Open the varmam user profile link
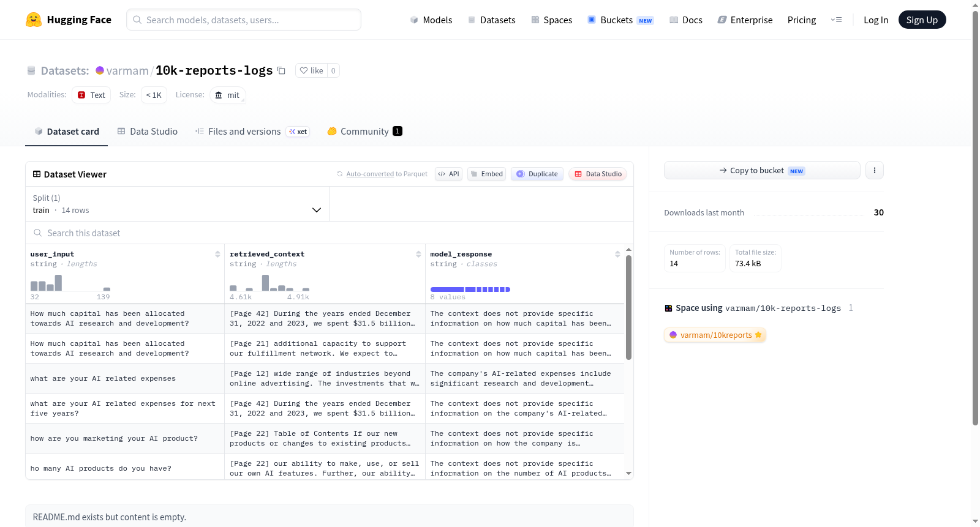 (x=127, y=70)
